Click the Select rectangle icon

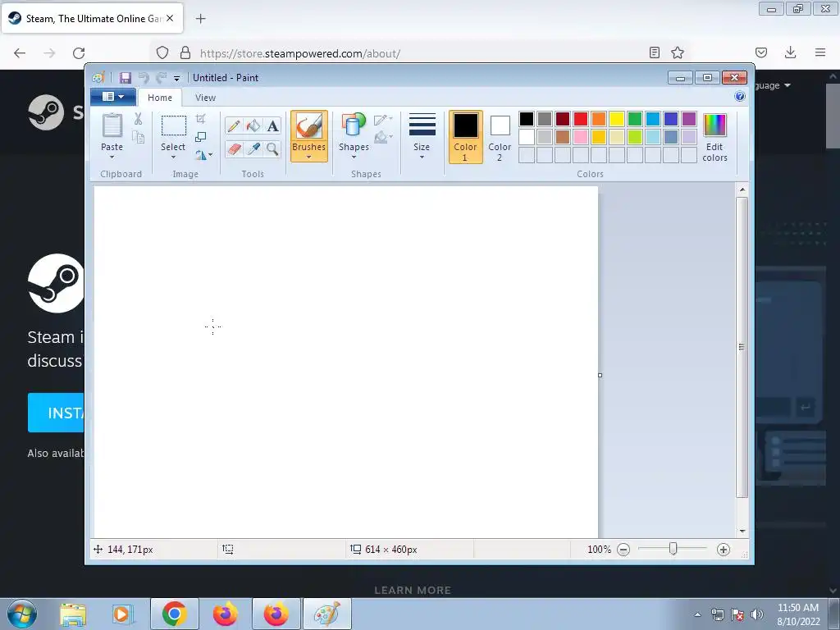click(x=174, y=126)
